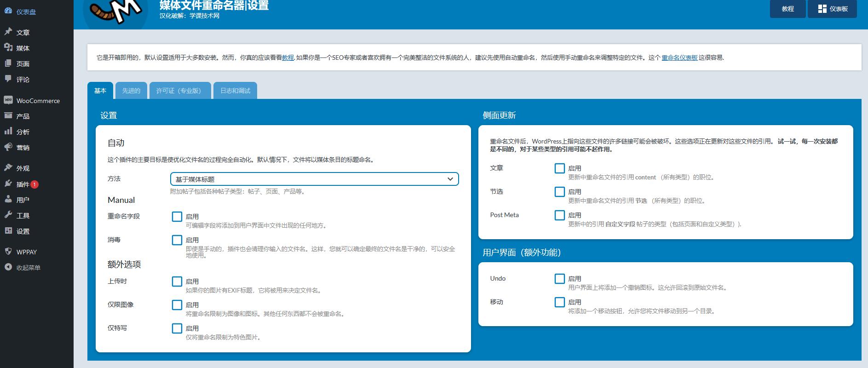Switch to the 基本 tab

click(100, 91)
